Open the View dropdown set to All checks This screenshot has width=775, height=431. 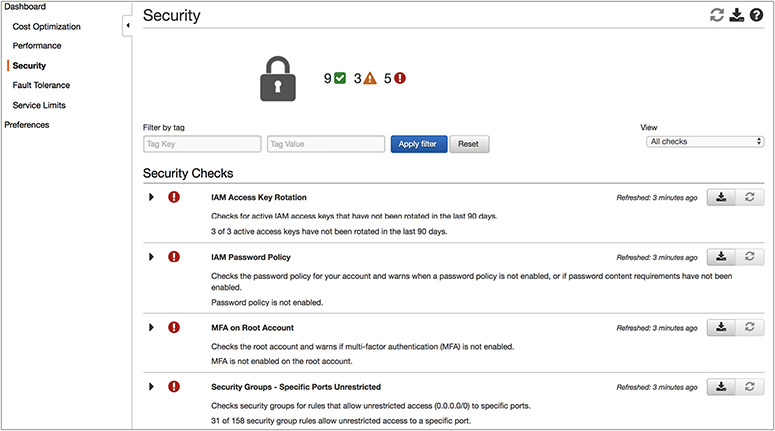pyautogui.click(x=705, y=142)
